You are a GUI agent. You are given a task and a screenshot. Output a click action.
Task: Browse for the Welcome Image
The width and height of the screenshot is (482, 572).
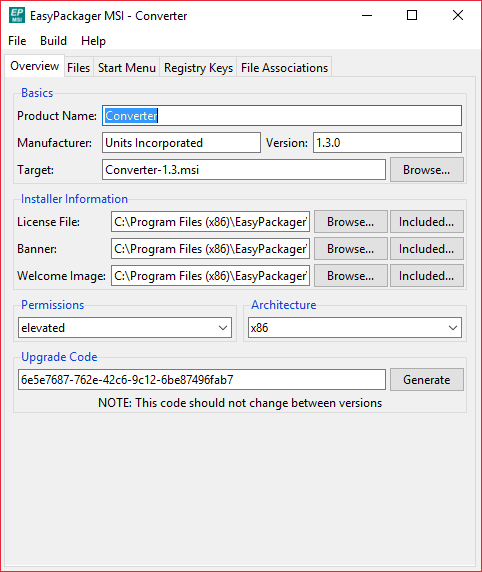350,276
